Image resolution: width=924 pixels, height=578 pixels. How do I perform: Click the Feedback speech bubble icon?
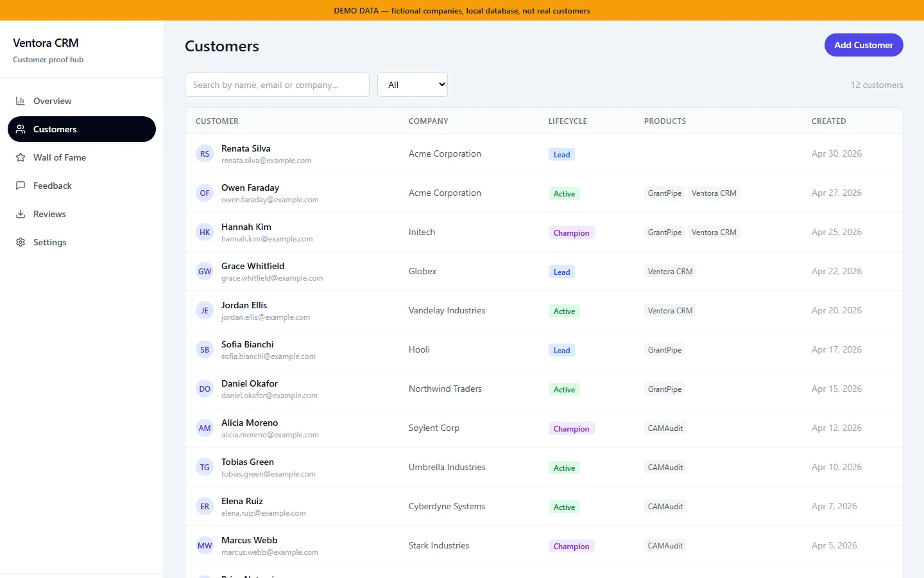tap(21, 186)
